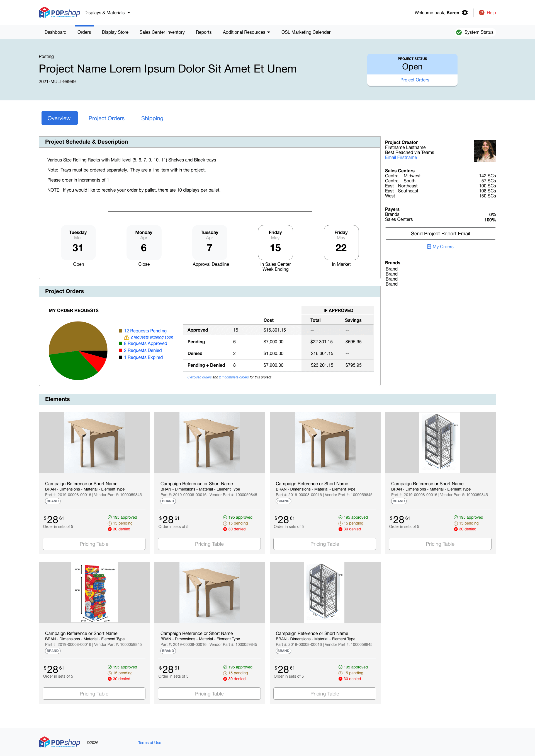
Task: Click the project creator profile photo
Action: pyautogui.click(x=485, y=151)
